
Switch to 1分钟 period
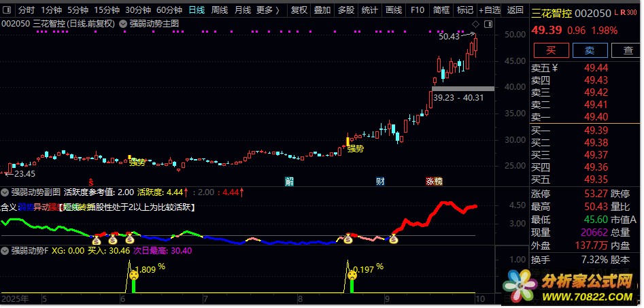52,10
